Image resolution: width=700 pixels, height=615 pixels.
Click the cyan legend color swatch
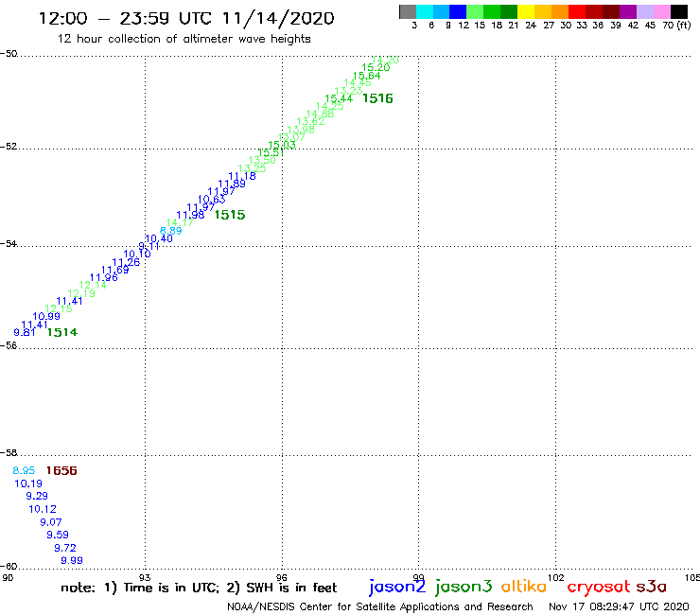(425, 11)
